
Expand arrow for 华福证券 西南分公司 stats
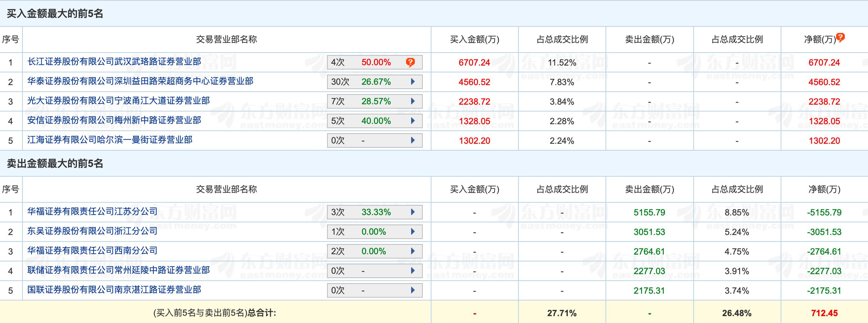point(413,251)
